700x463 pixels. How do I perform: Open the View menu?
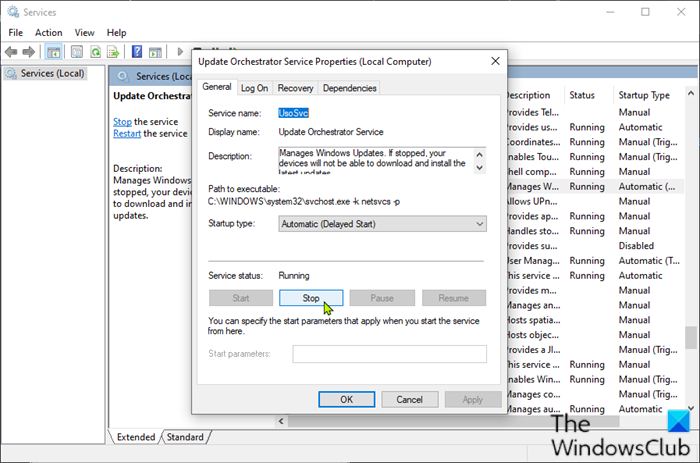(x=84, y=33)
